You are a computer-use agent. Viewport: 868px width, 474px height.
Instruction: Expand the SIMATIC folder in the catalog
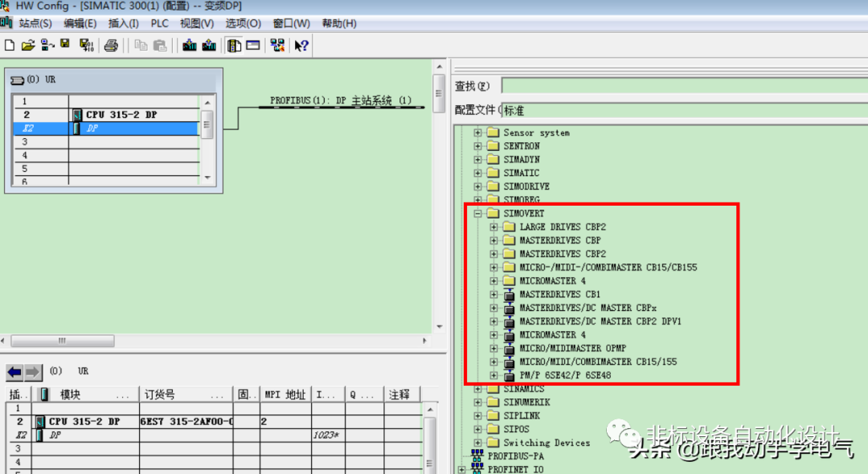pos(477,172)
